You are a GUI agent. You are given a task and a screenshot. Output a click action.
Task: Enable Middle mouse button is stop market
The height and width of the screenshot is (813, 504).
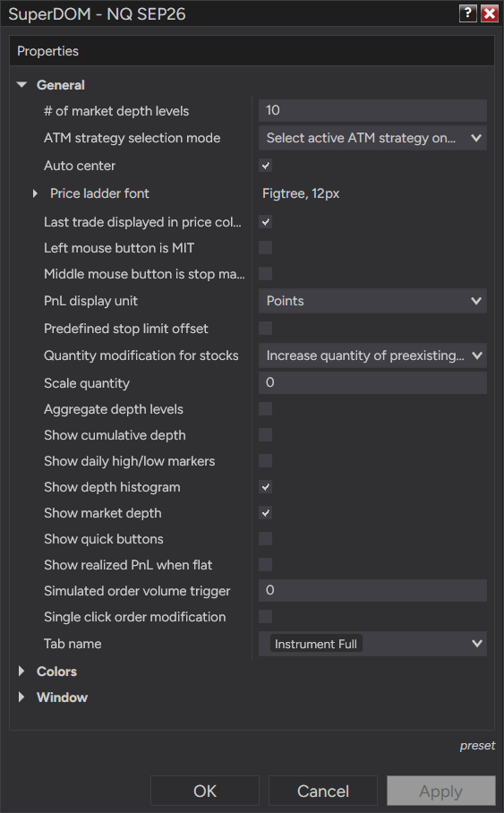266,274
